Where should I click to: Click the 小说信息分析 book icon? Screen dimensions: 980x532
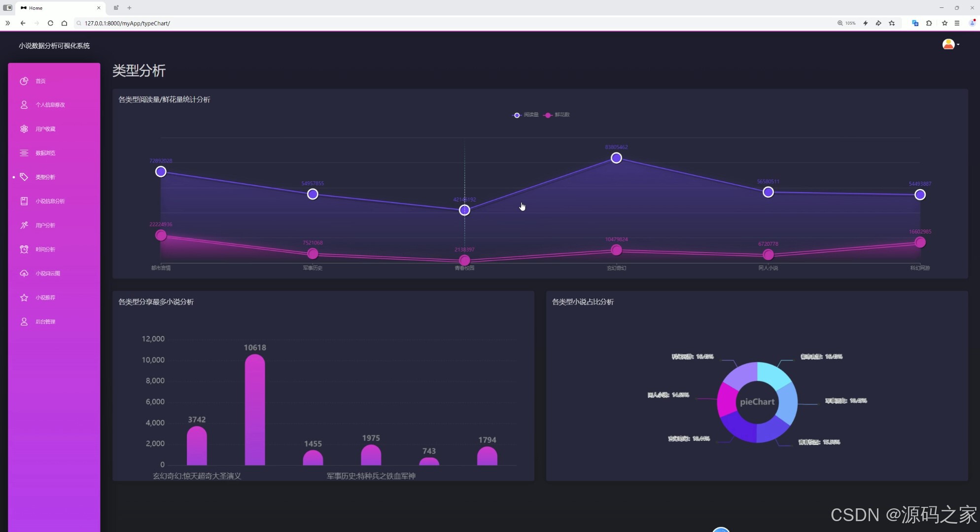(24, 201)
